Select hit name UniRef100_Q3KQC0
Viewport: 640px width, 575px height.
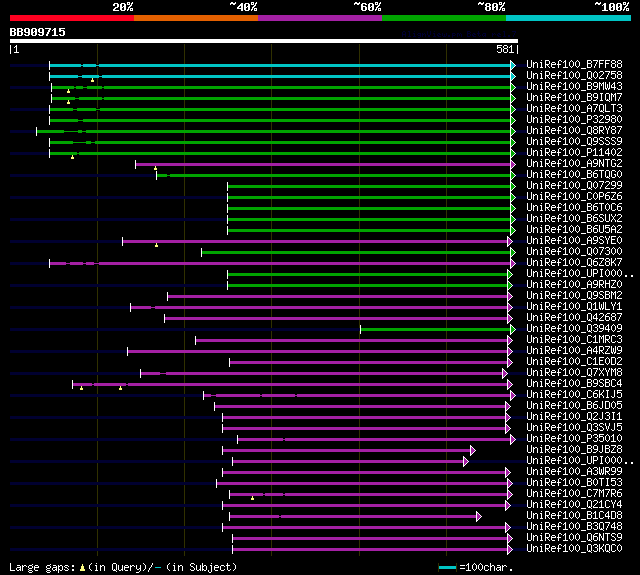click(x=574, y=549)
